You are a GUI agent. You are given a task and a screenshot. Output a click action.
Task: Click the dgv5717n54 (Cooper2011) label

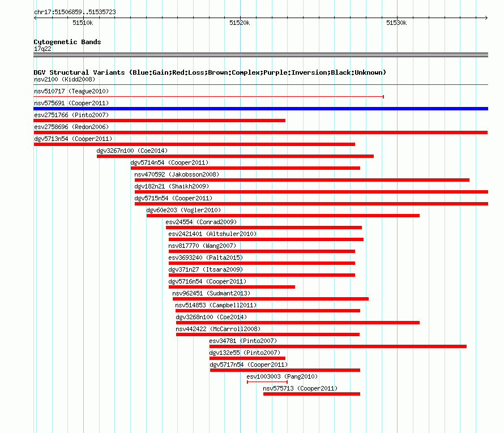coord(249,365)
